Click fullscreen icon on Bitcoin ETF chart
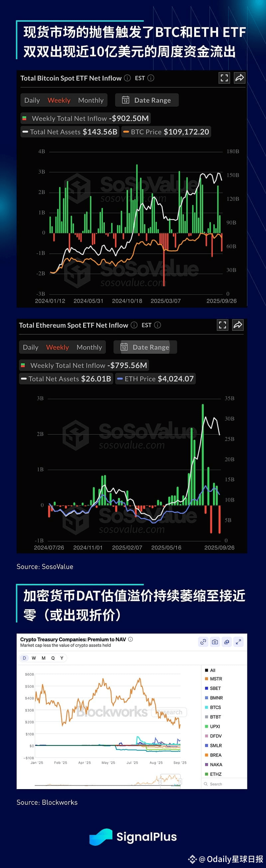This screenshot has width=266, height=868. [x=224, y=78]
